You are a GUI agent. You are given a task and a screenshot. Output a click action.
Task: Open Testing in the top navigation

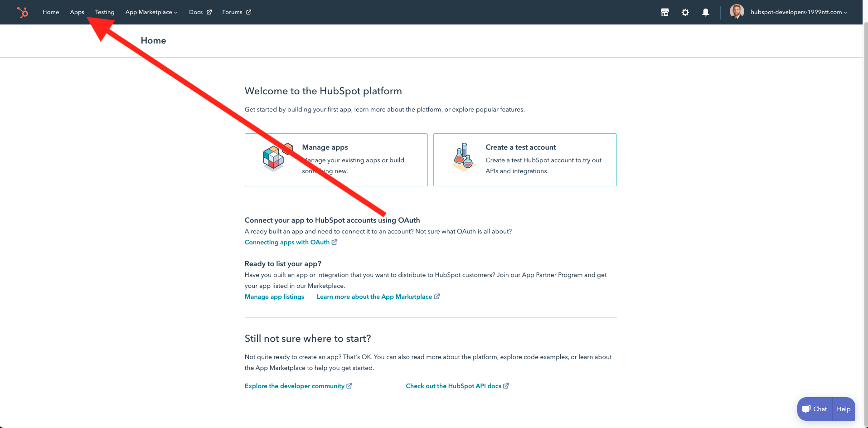click(x=105, y=12)
